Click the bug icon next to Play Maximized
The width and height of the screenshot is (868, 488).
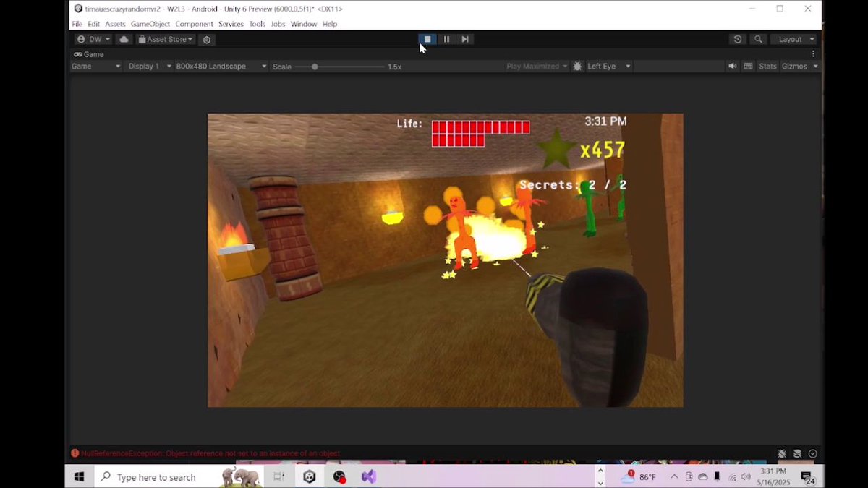click(x=576, y=66)
